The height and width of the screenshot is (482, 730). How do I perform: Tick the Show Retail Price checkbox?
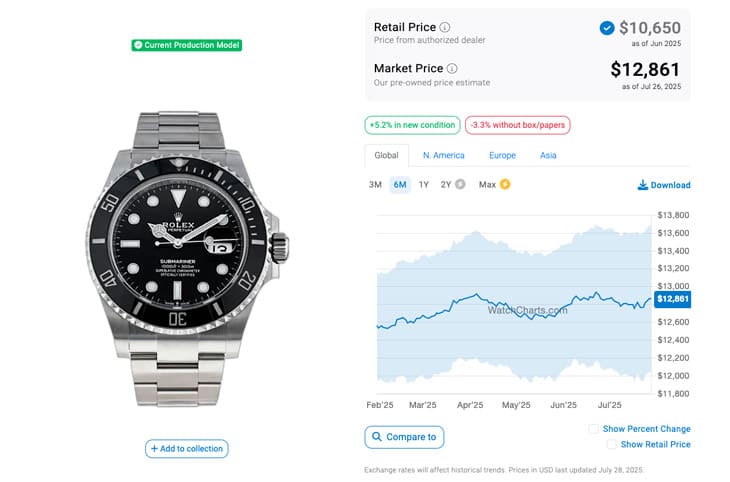tap(612, 444)
